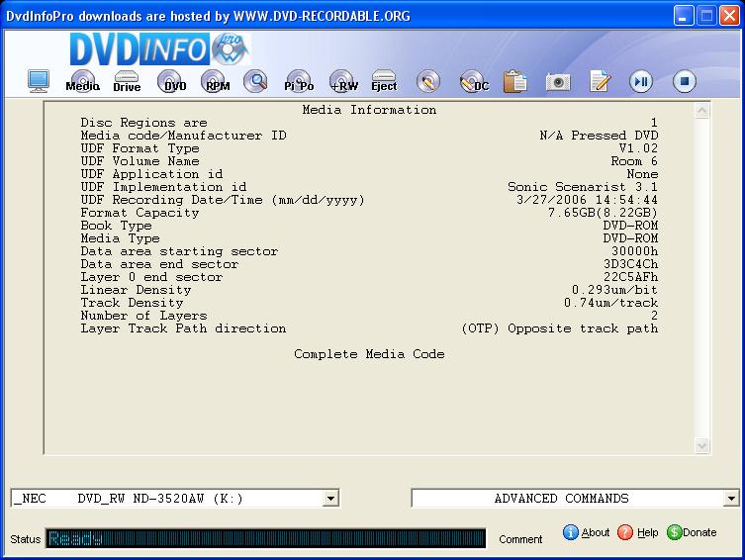Open the Donate link

click(699, 532)
